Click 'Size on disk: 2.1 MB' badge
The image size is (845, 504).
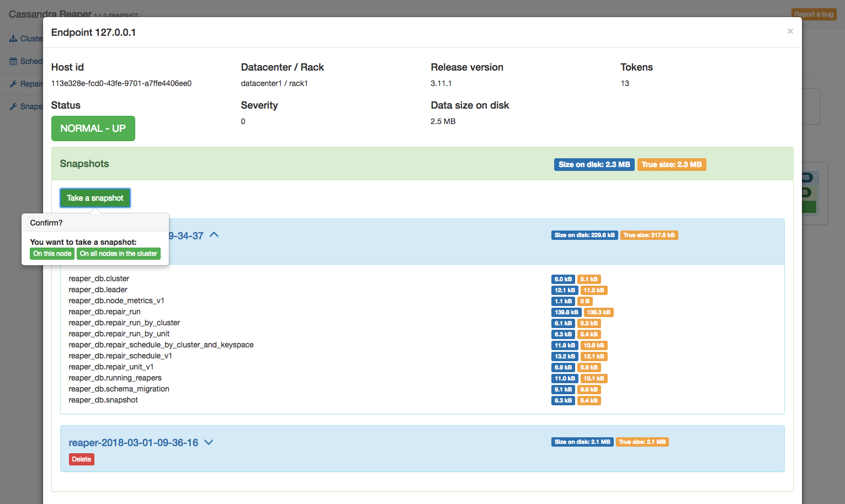click(582, 442)
